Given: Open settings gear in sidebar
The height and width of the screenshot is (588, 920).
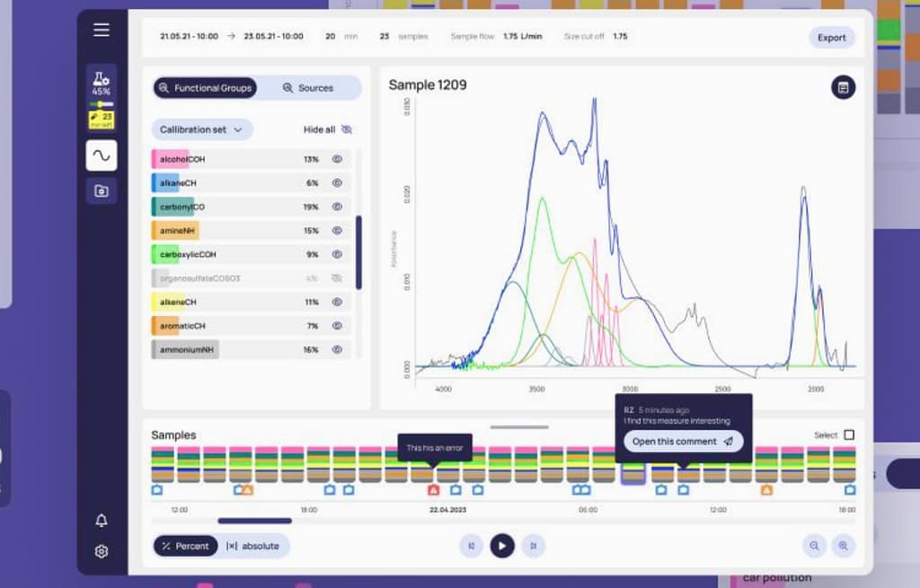Looking at the screenshot, I should coord(102,551).
